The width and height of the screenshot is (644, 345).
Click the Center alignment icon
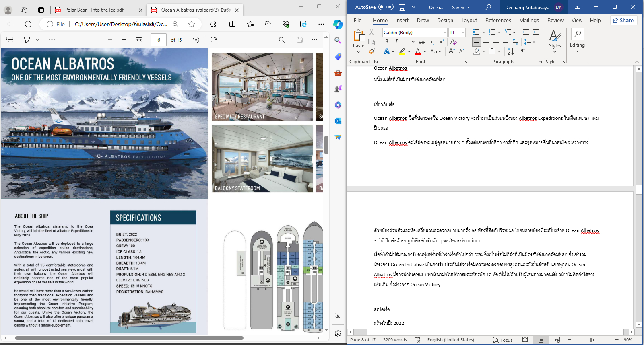click(486, 42)
